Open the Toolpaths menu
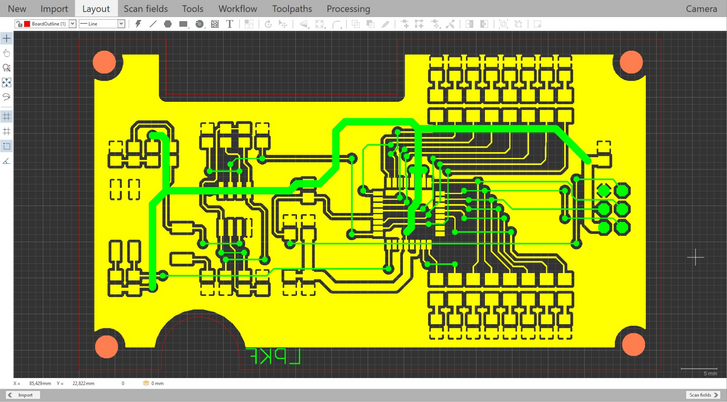 tap(291, 8)
